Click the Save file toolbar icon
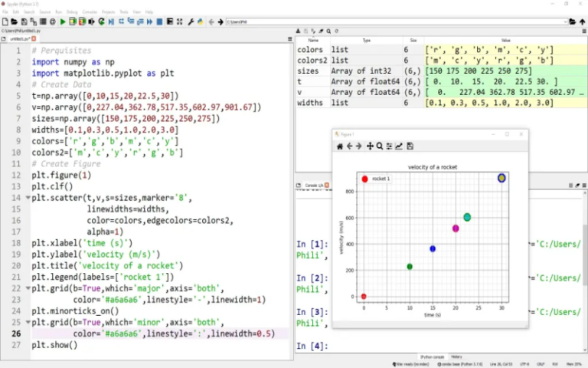588x368 pixels. point(24,21)
